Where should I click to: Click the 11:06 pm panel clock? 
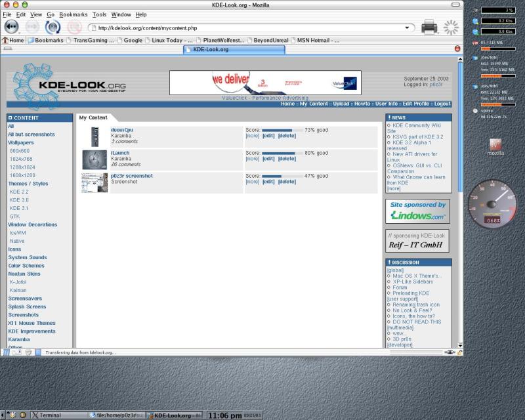point(224,415)
